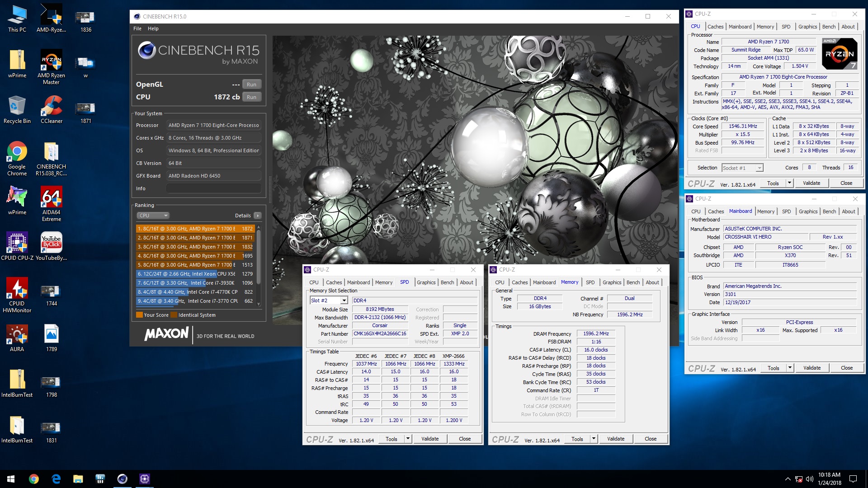This screenshot has height=488, width=868.
Task: Open Socket #1 selection dropdown
Action: pyautogui.click(x=742, y=168)
